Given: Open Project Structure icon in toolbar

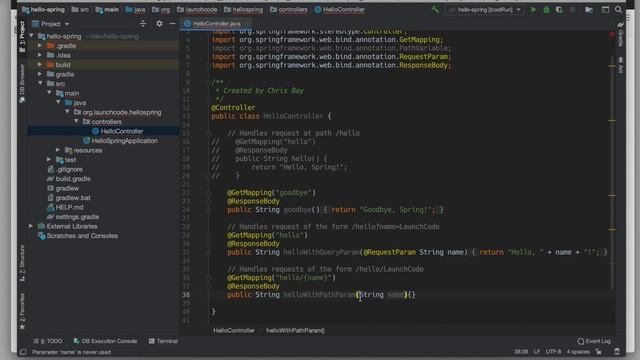Looking at the screenshot, I should tap(589, 9).
